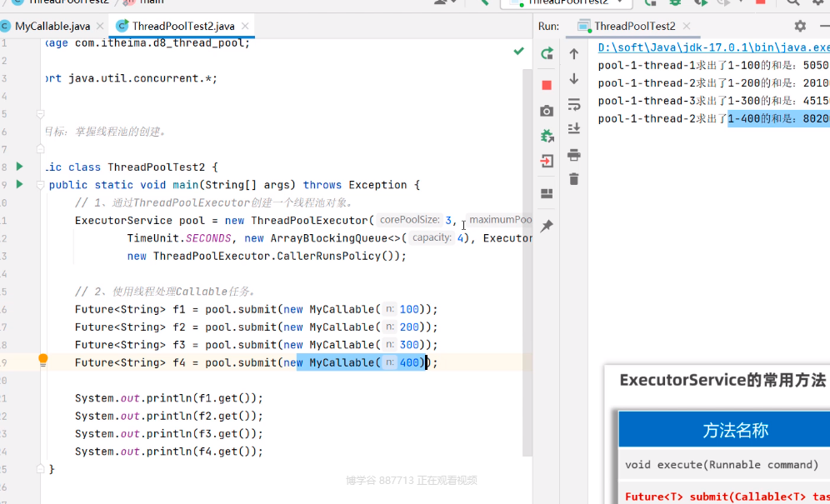This screenshot has width=830, height=504.
Task: Click the attach debugger bug icon in Run panel
Action: coord(547,136)
